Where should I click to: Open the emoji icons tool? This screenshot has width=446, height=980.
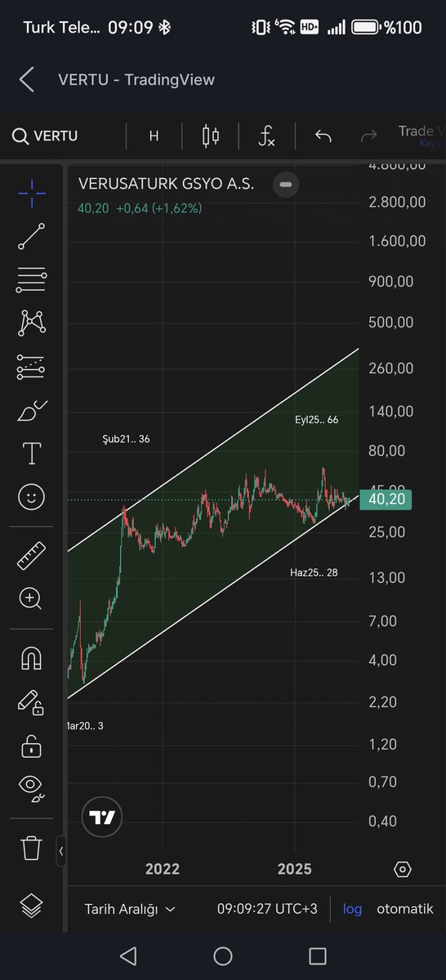32,497
